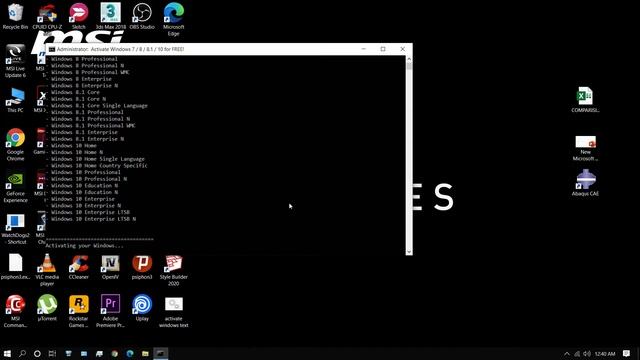Viewport: 640px width, 360px height.
Task: Select the psiphon3.exe file icon
Action: coord(16,267)
